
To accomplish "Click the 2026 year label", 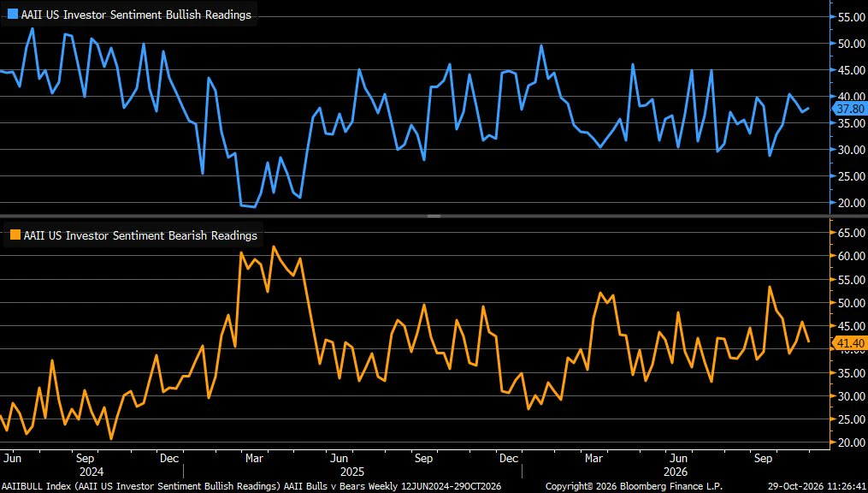I will (676, 472).
